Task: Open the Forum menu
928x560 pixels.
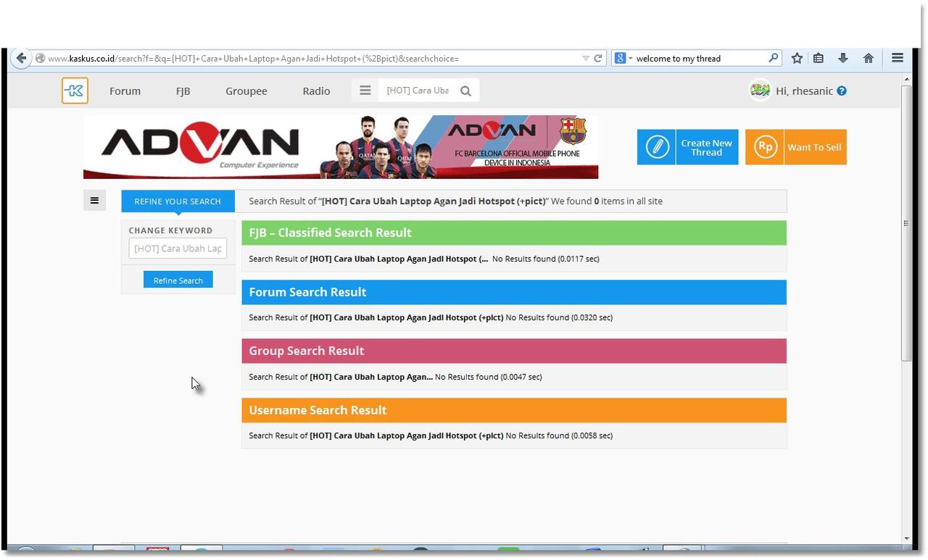Action: (x=125, y=91)
